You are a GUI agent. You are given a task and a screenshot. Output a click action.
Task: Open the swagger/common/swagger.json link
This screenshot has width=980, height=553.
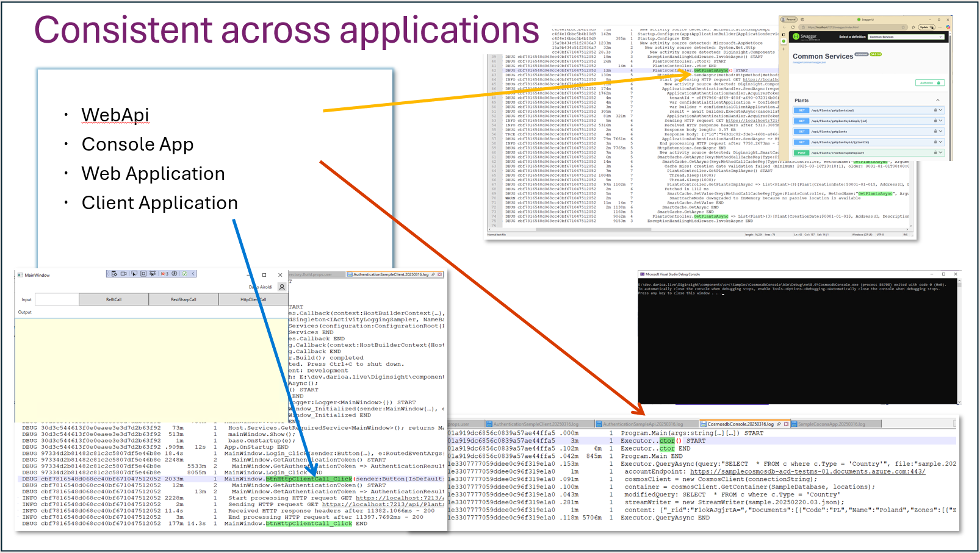pyautogui.click(x=809, y=62)
